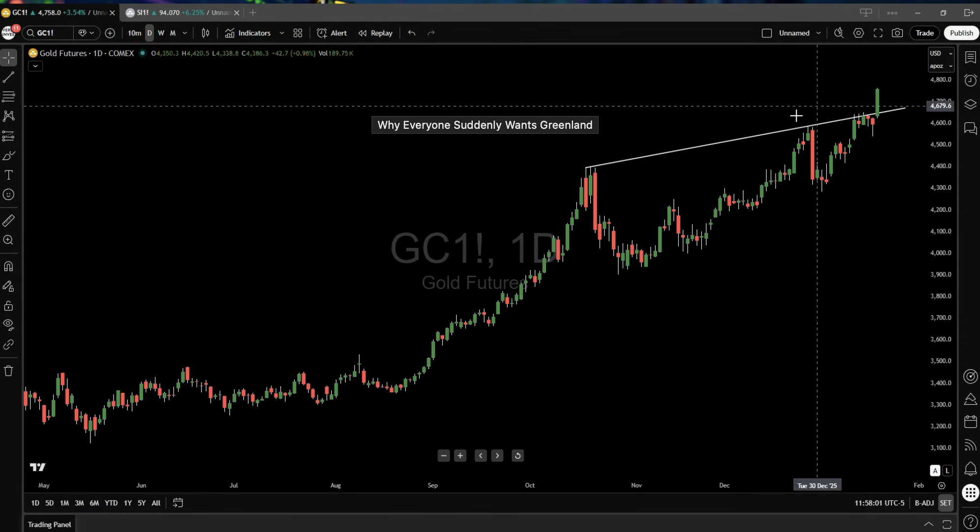Click the Trade button
The image size is (980, 532).
pos(924,33)
